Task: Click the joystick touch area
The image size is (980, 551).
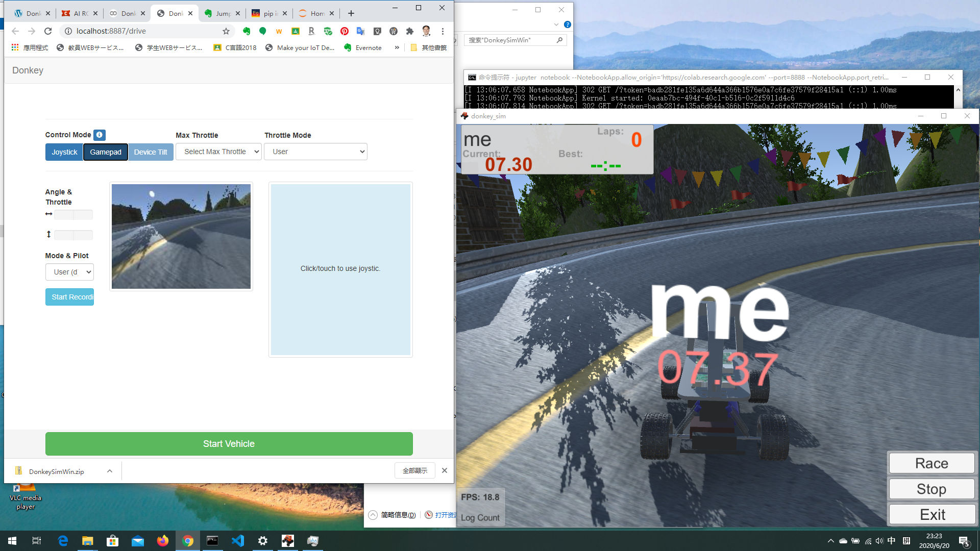Action: pyautogui.click(x=340, y=269)
